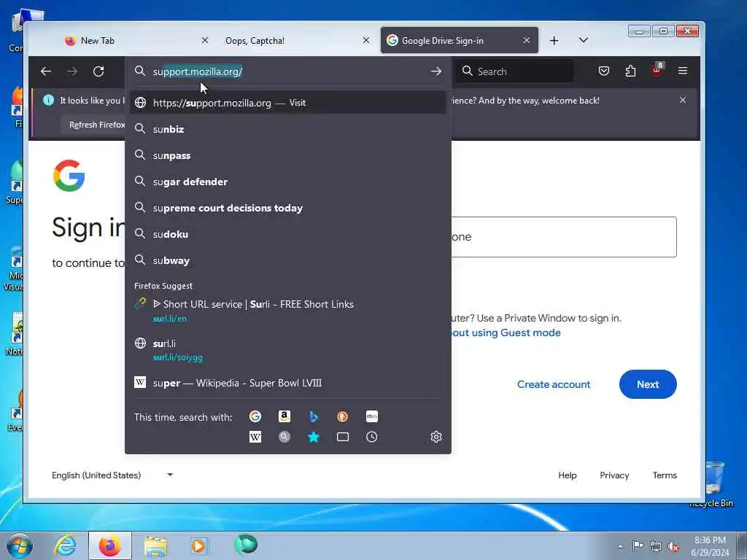Switch to the Oops, Captcha! tab
747x560 pixels.
click(298, 41)
